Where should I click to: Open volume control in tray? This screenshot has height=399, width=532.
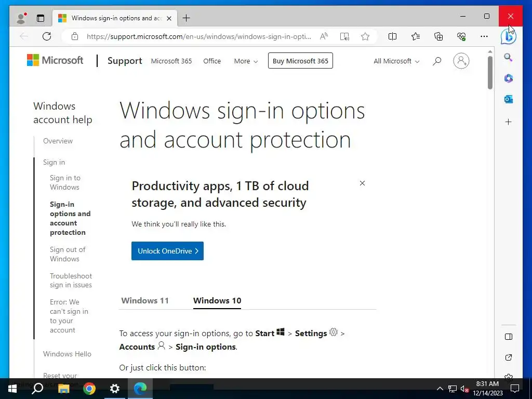pos(464,389)
